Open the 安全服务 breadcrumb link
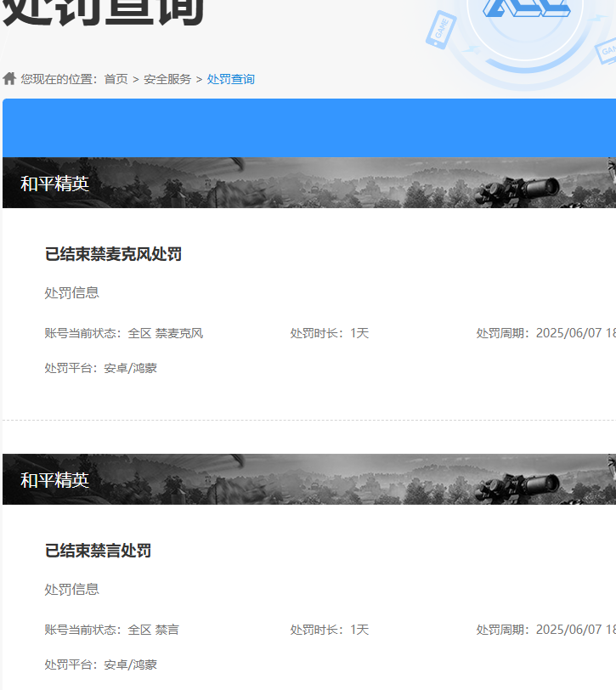Viewport: 616px width, 690px height. click(x=167, y=79)
